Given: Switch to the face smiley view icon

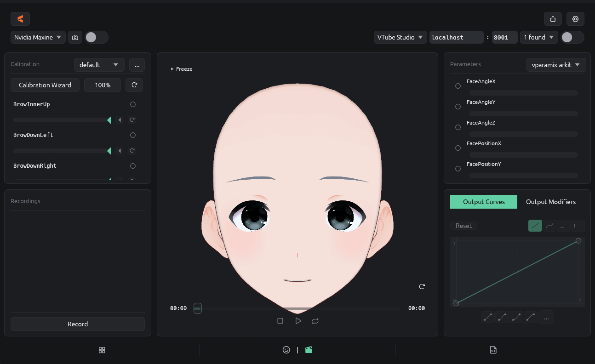Looking at the screenshot, I should click(286, 350).
